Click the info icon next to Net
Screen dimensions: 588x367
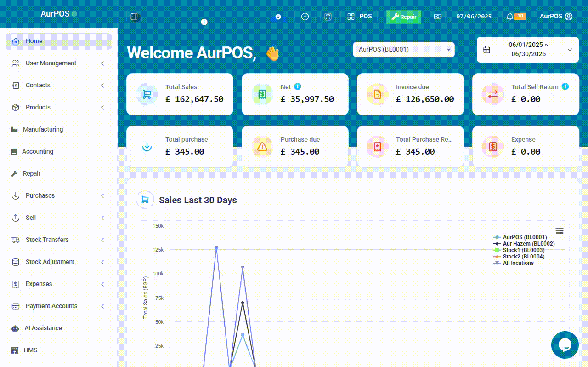click(298, 86)
